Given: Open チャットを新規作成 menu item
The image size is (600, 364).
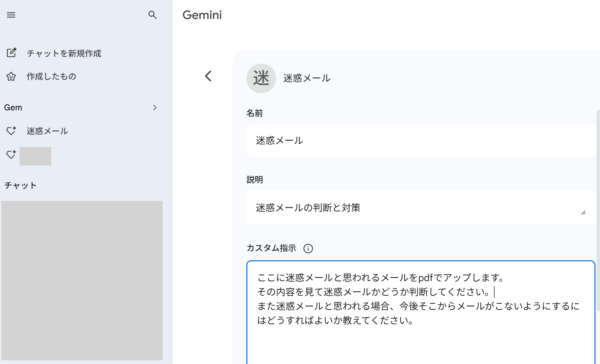Looking at the screenshot, I should (x=64, y=53).
